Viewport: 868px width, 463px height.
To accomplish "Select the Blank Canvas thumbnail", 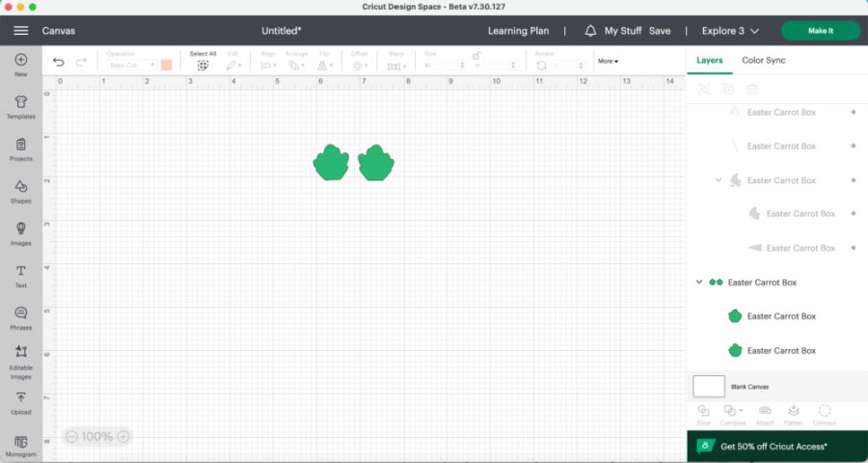I will [709, 386].
